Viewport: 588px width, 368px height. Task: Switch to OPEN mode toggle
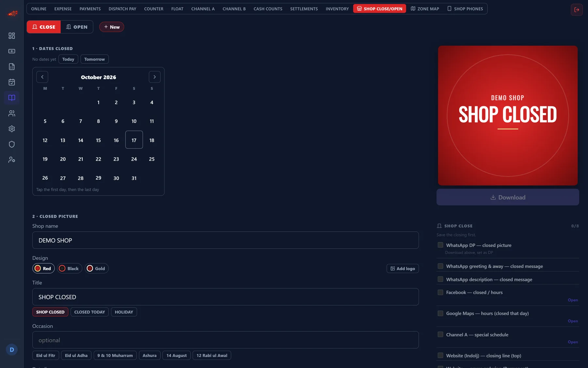(77, 27)
